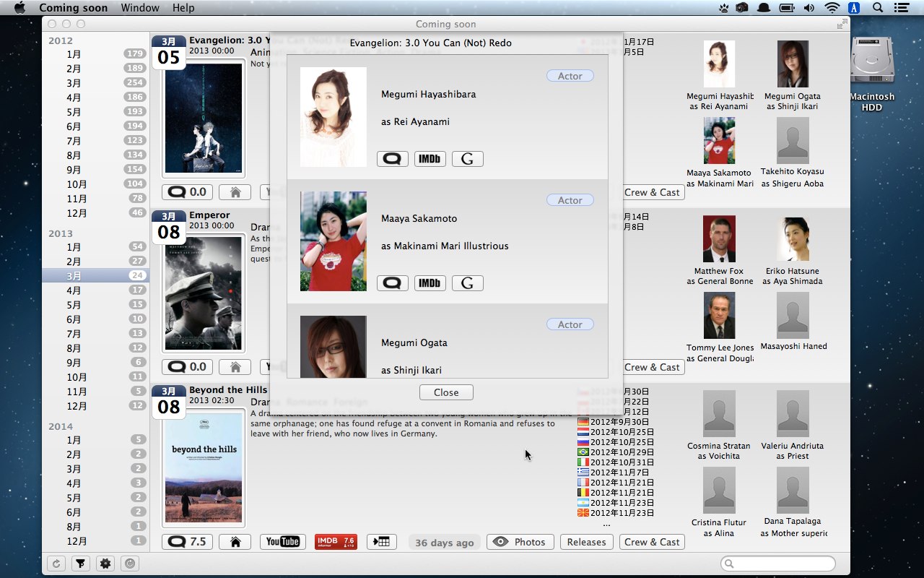Click Tommy Lee Jones's photo thumbnail
The image size is (924, 578).
tap(719, 316)
